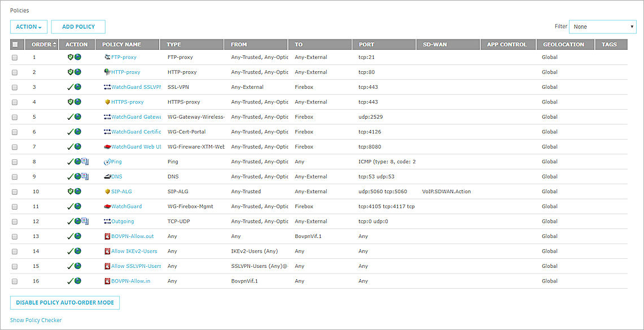Click the red icon beside BOVPN-Allow.out

(x=106, y=236)
